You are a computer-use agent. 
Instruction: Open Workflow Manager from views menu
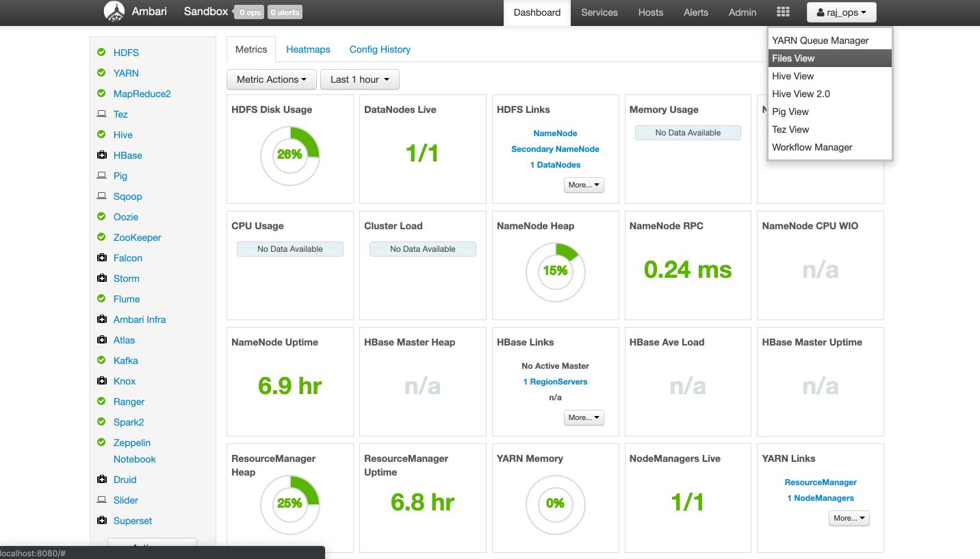[830, 147]
